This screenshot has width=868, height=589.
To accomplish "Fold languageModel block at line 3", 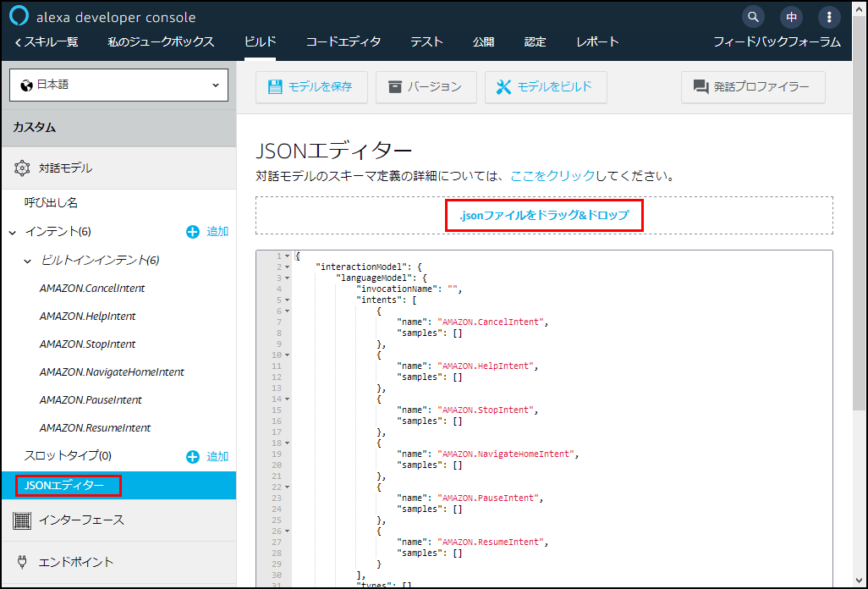I will (288, 278).
